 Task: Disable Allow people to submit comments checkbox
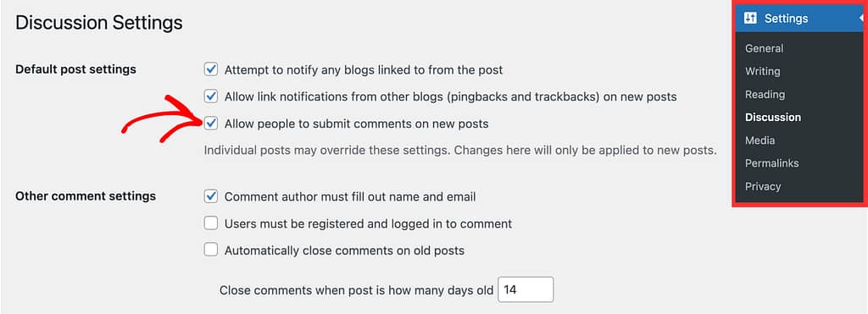(211, 124)
